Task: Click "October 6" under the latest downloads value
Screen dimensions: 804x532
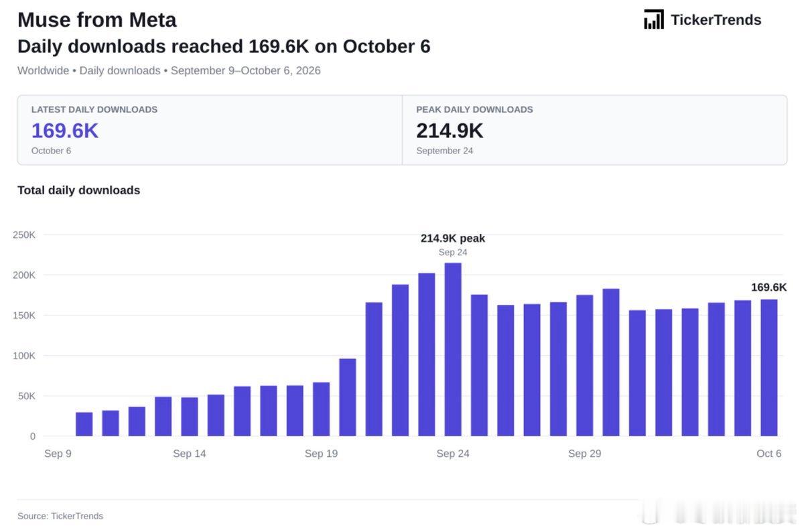Action: [51, 151]
